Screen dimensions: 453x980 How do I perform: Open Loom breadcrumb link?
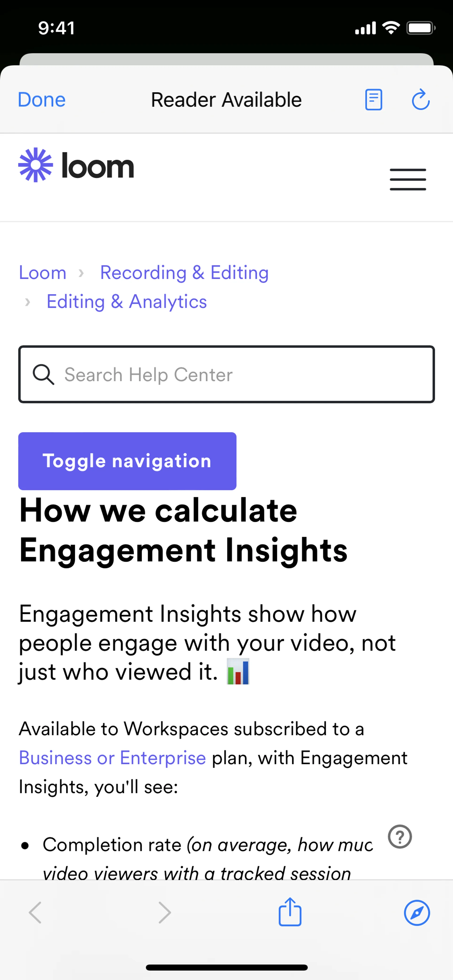click(x=43, y=273)
